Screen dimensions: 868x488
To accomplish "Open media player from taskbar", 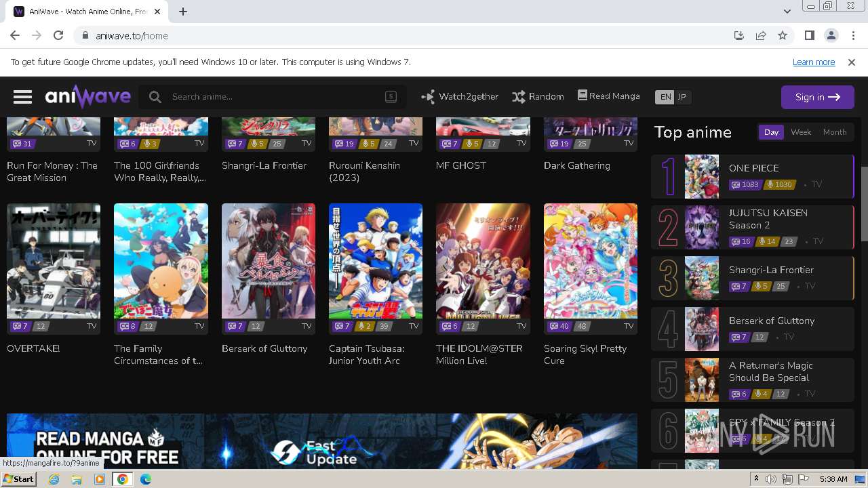I will pyautogui.click(x=100, y=479).
